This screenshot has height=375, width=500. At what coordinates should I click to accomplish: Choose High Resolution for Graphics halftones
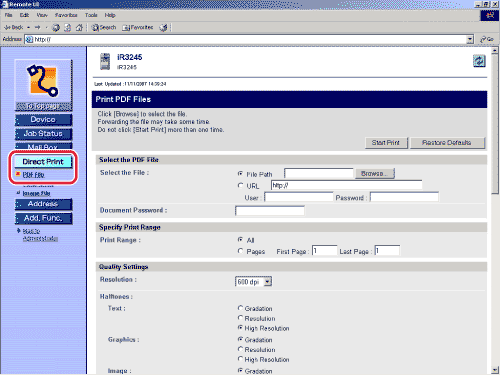pos(240,359)
